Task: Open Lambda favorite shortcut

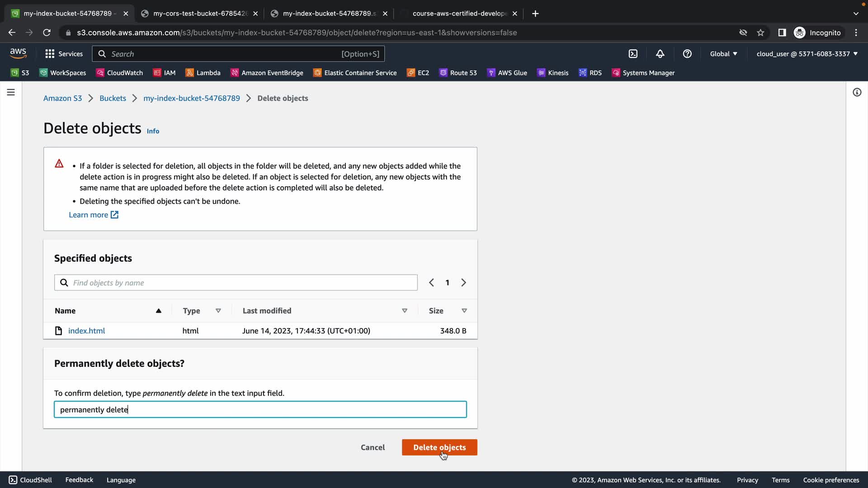Action: point(203,73)
